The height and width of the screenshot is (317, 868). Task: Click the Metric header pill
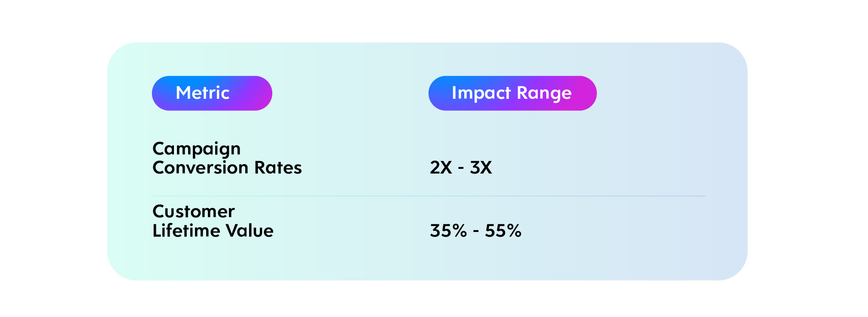coord(212,93)
